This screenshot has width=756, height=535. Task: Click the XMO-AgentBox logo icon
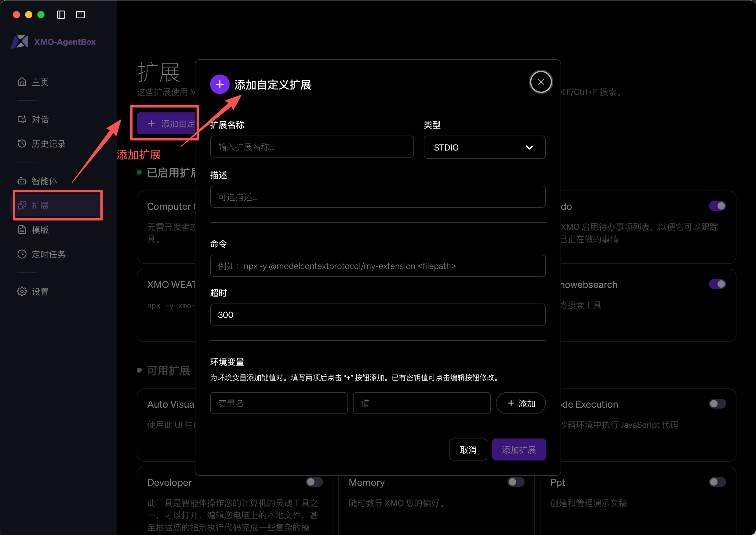point(20,42)
